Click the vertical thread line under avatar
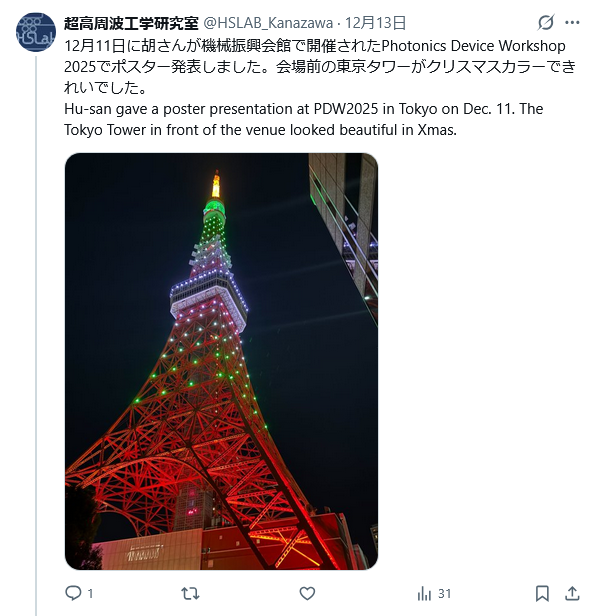Screen dimensions: 598x616 (x=36, y=336)
